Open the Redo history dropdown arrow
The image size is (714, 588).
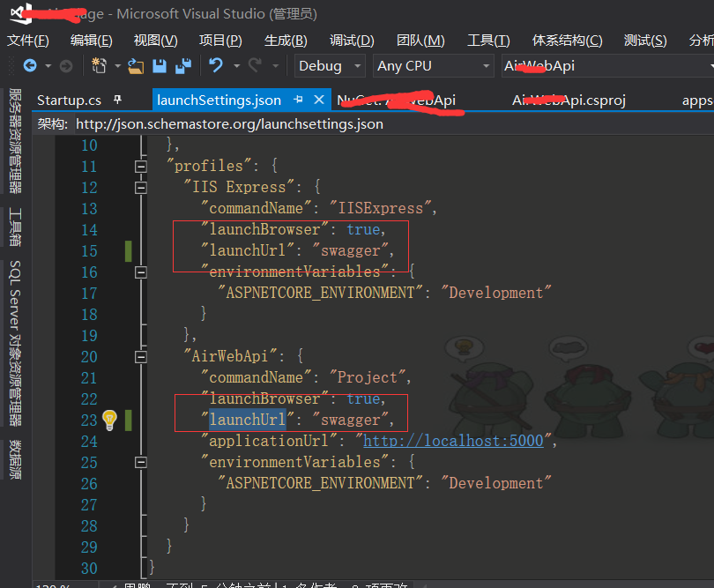coord(276,66)
